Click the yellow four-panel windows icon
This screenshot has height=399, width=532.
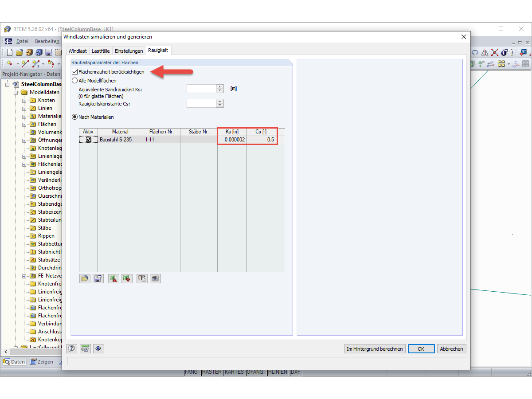[501, 64]
